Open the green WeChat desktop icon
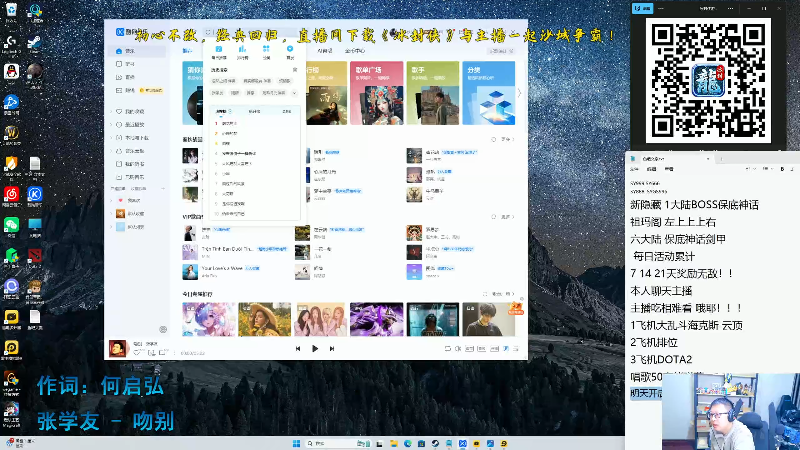The height and width of the screenshot is (450, 800). coord(11,227)
